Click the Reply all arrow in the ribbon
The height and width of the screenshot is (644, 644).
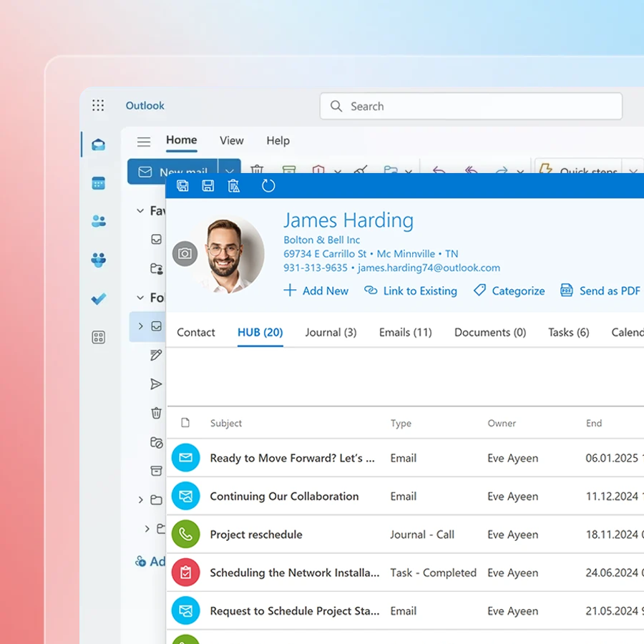471,170
